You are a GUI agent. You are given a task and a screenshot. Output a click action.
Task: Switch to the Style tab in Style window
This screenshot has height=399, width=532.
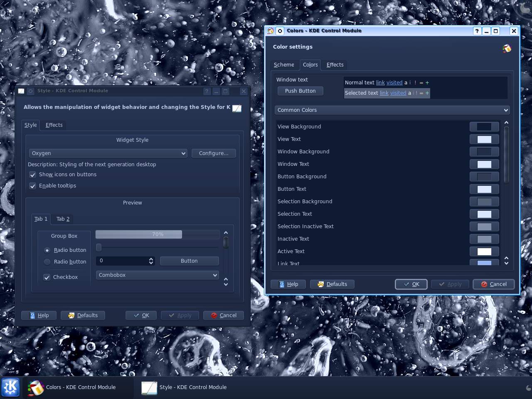[x=30, y=125]
